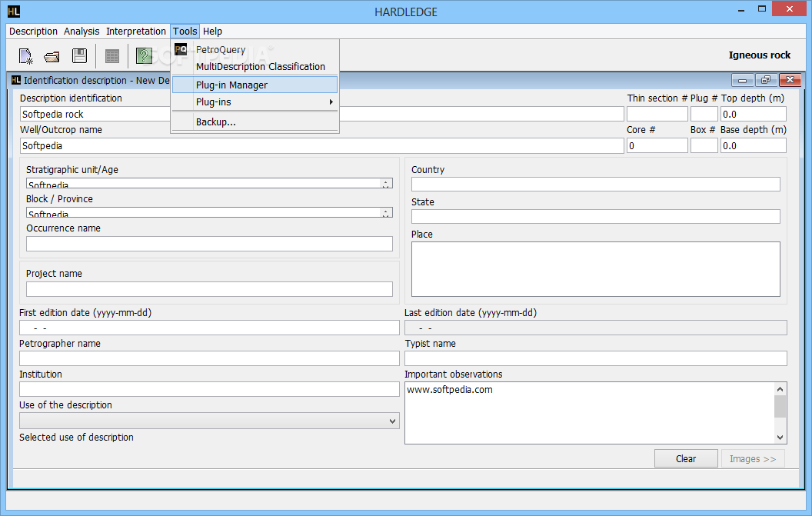This screenshot has height=516, width=812.
Task: Open Use of the description dropdown
Action: (x=209, y=421)
